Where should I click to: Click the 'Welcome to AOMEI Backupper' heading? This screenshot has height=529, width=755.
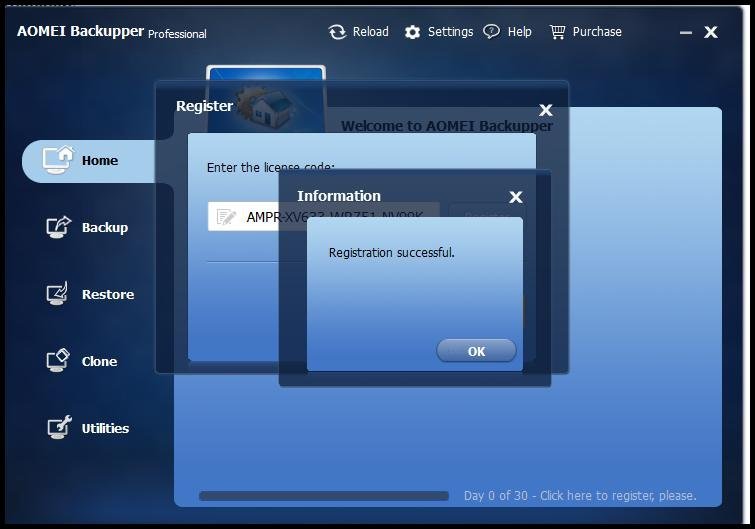click(x=447, y=126)
